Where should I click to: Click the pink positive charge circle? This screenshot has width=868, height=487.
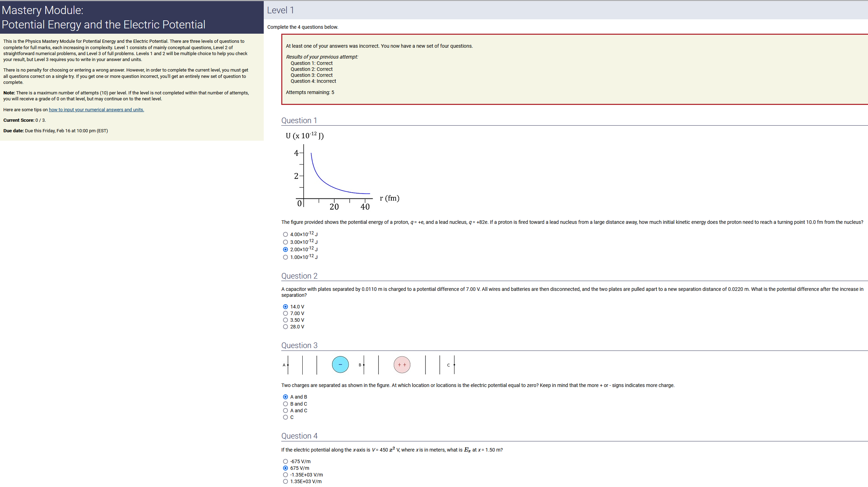(402, 365)
